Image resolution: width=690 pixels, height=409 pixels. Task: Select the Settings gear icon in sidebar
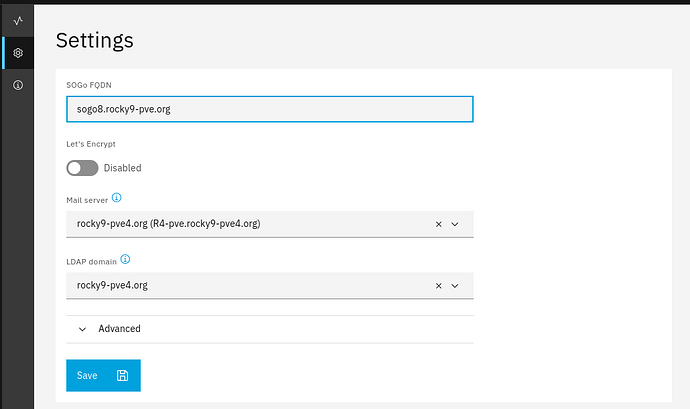pyautogui.click(x=17, y=53)
